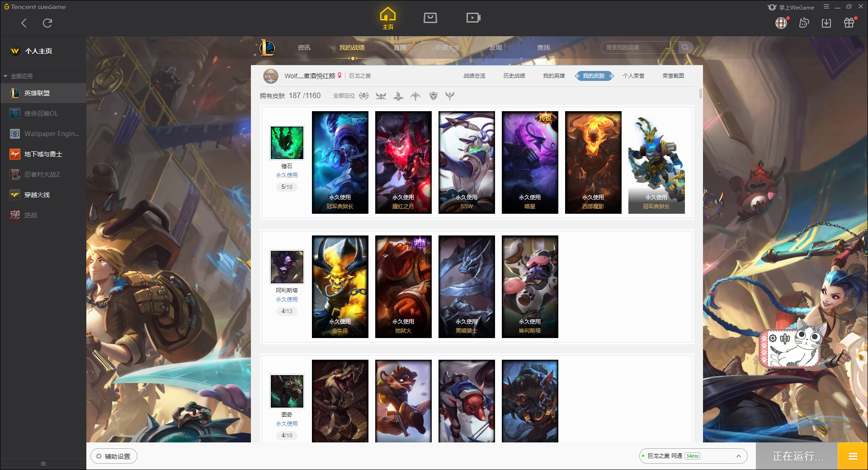Select the 腥红之月 skin card
Viewport: 868px width, 470px height.
(403, 162)
